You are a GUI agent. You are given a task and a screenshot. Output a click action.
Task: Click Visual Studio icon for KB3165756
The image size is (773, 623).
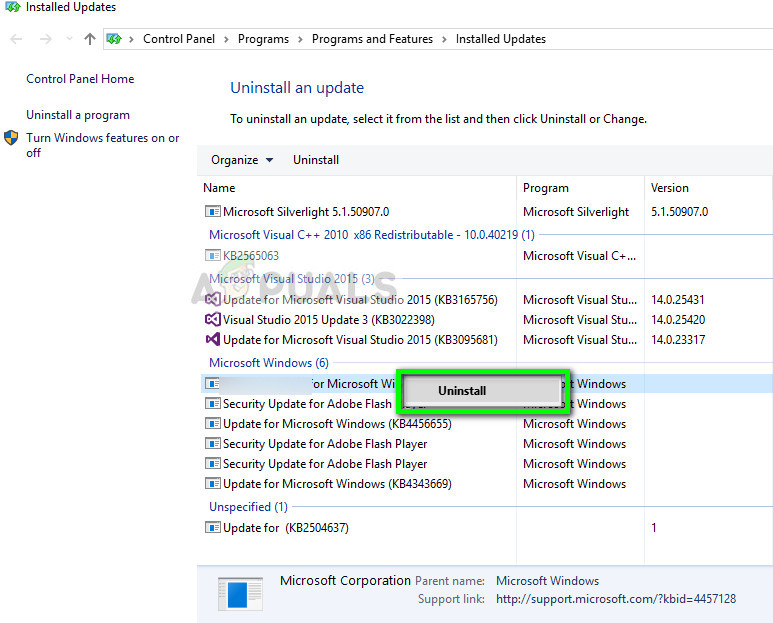[212, 299]
